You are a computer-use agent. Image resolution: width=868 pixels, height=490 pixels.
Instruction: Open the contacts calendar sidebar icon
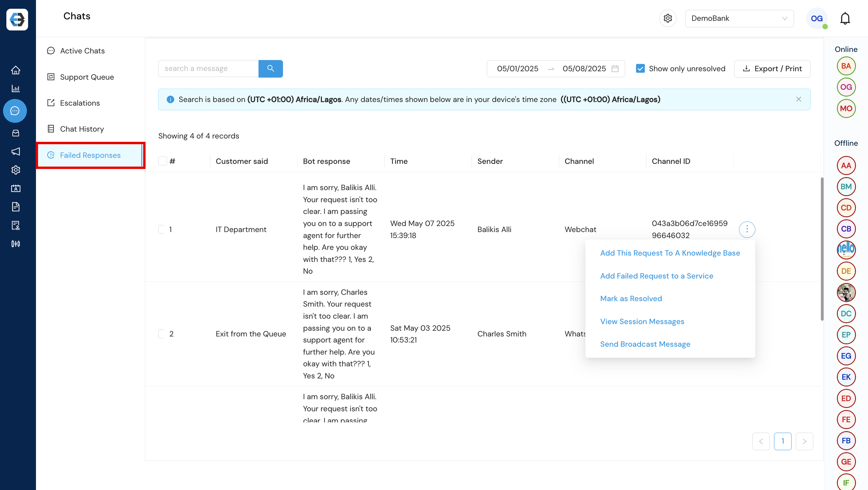[16, 188]
